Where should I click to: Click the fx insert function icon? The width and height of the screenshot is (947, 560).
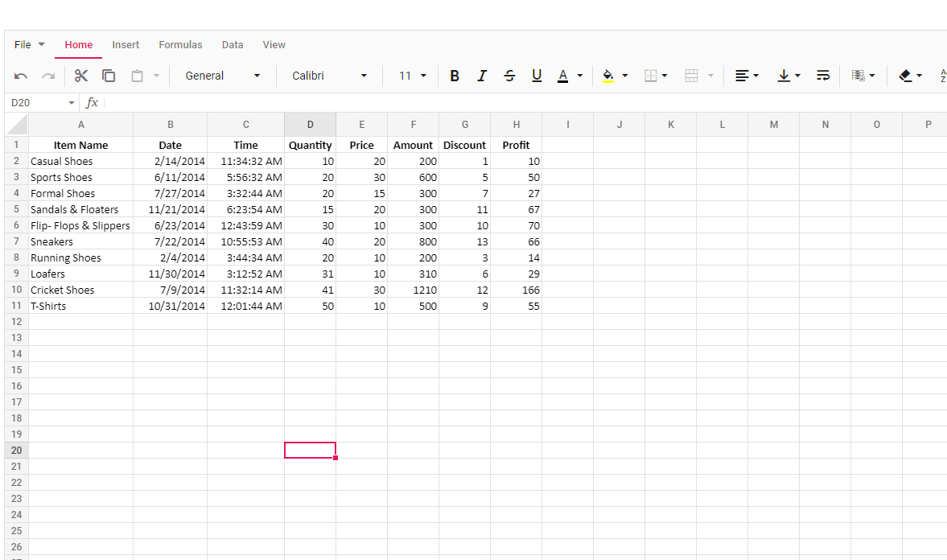click(92, 103)
